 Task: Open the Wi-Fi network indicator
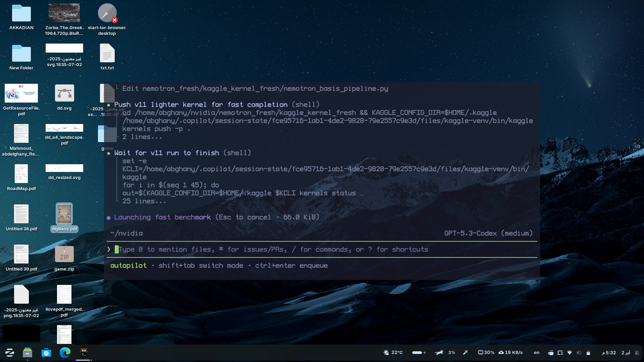click(x=570, y=353)
